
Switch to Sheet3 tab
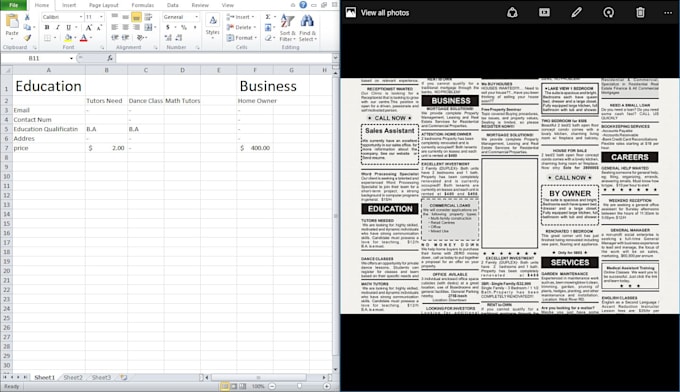pos(101,378)
